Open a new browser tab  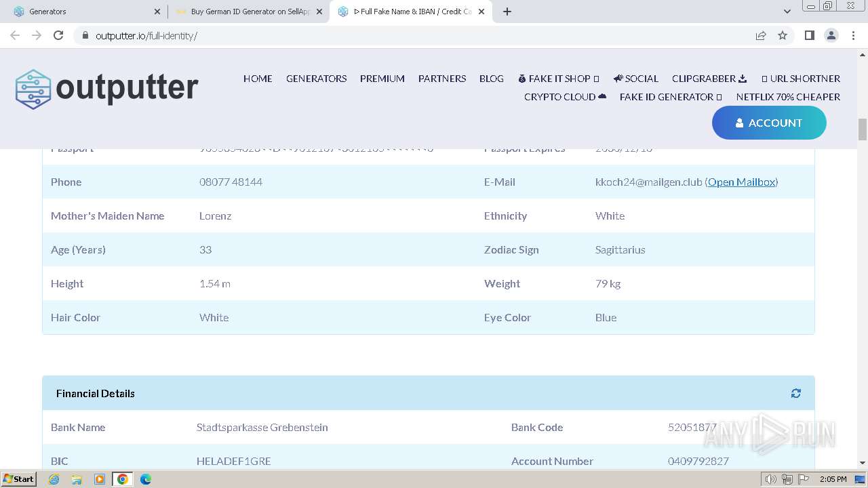(x=507, y=12)
